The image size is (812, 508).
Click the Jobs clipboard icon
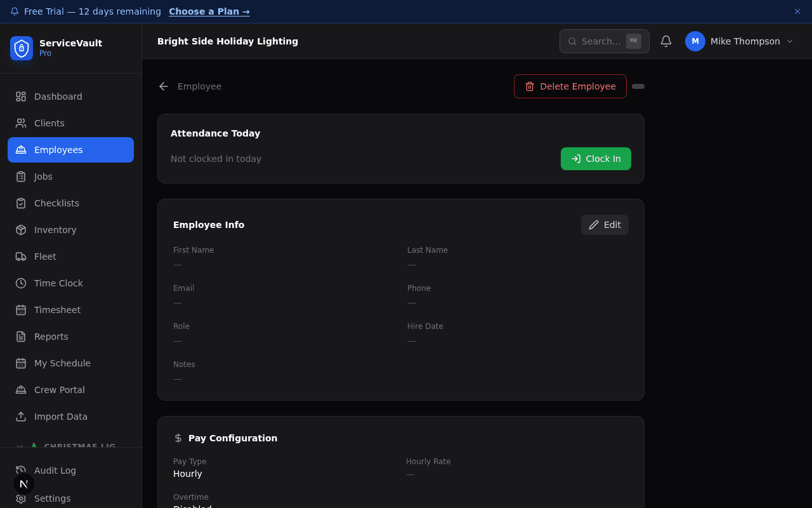(x=21, y=177)
